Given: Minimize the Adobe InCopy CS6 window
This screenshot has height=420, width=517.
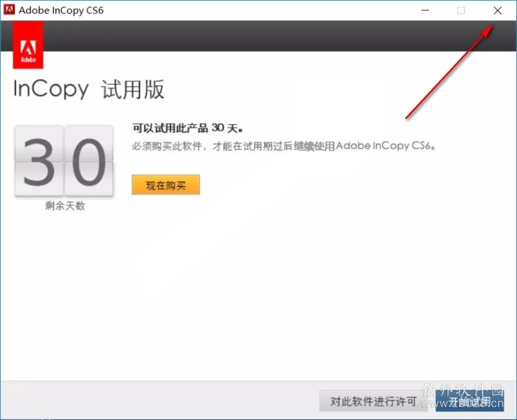Looking at the screenshot, I should (425, 10).
